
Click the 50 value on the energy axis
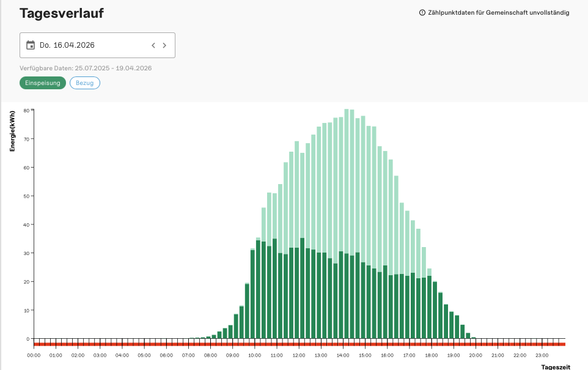pos(26,196)
